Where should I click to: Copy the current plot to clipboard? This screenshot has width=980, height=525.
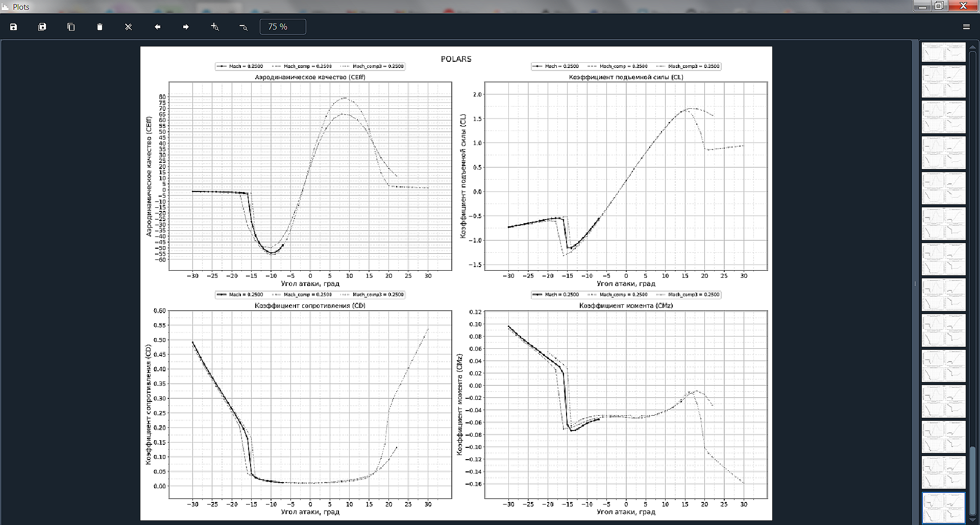71,27
